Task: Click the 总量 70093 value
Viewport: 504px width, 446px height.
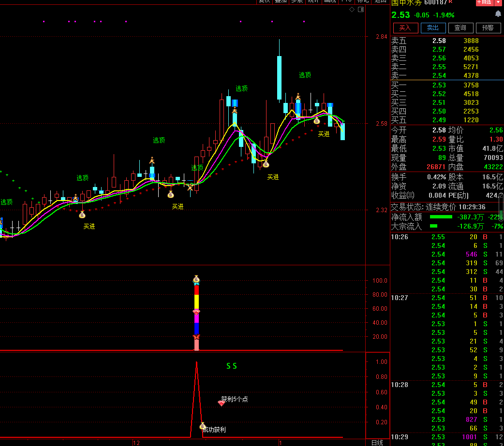Action: 493,158
